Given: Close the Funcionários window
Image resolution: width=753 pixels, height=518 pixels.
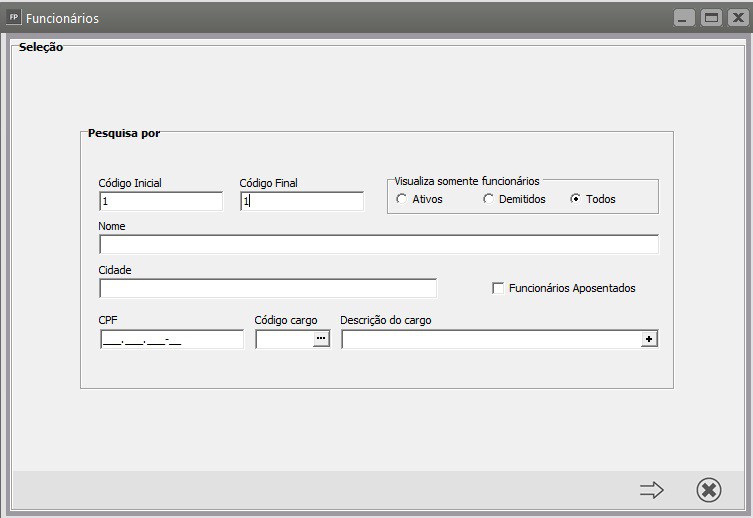Looking at the screenshot, I should tap(737, 18).
